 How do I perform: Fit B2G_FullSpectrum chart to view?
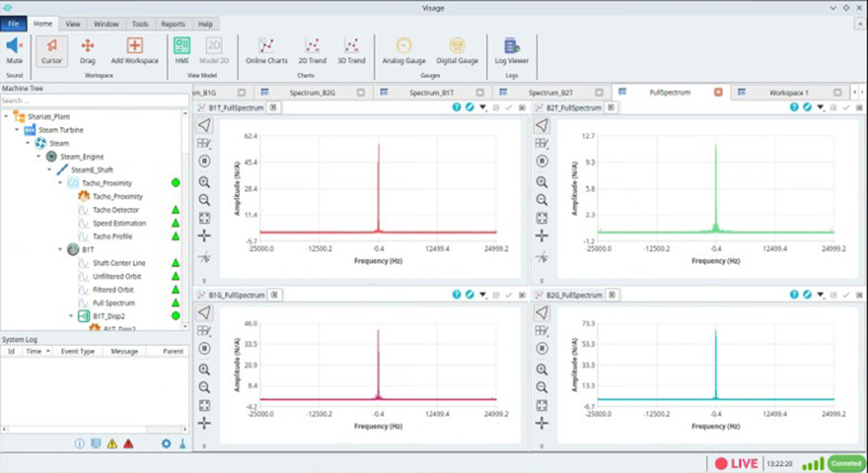[542, 406]
